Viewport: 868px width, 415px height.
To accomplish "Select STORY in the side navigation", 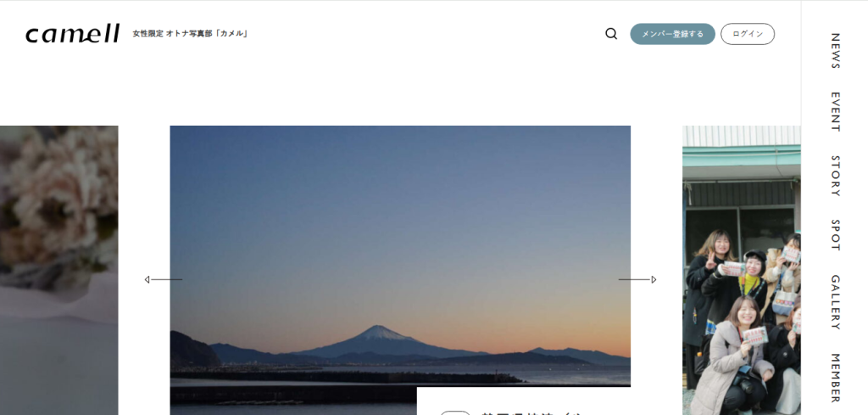I will coord(835,176).
